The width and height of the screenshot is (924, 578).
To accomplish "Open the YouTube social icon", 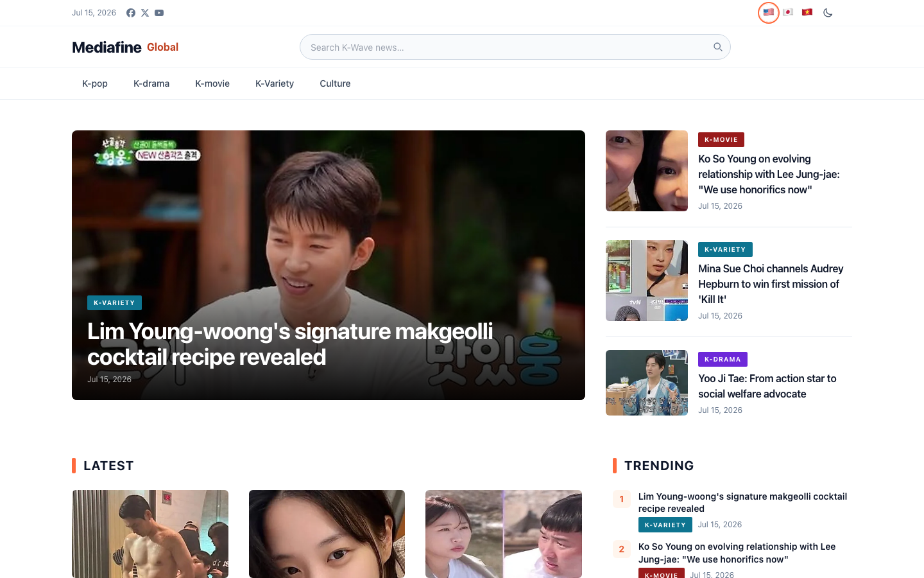I will (159, 13).
